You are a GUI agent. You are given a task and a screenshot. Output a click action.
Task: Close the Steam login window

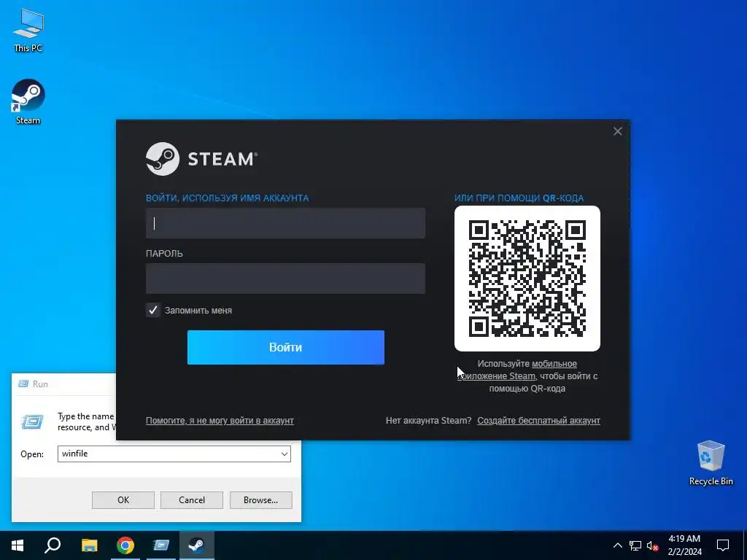[x=617, y=131]
